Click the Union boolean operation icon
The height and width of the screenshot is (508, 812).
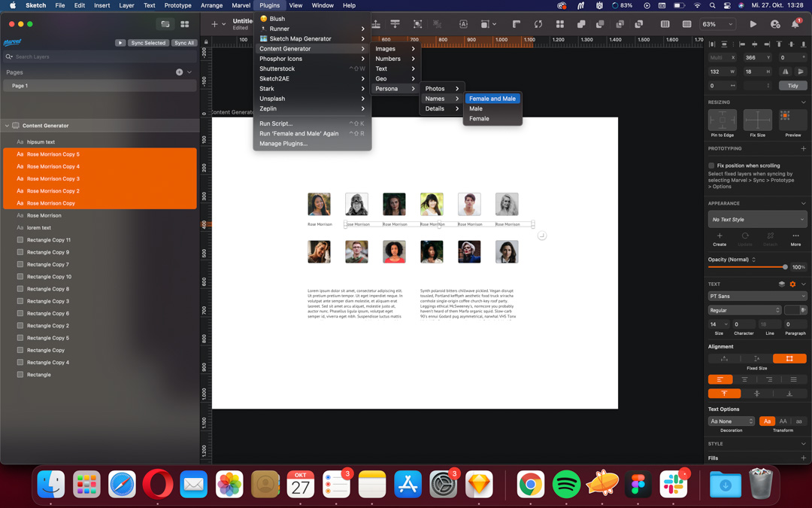point(581,24)
